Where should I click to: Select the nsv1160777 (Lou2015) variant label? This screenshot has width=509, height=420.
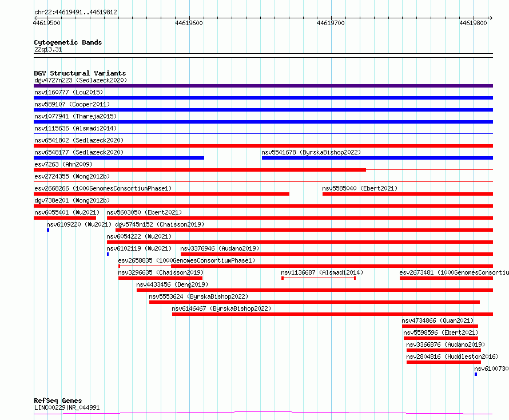pos(69,92)
